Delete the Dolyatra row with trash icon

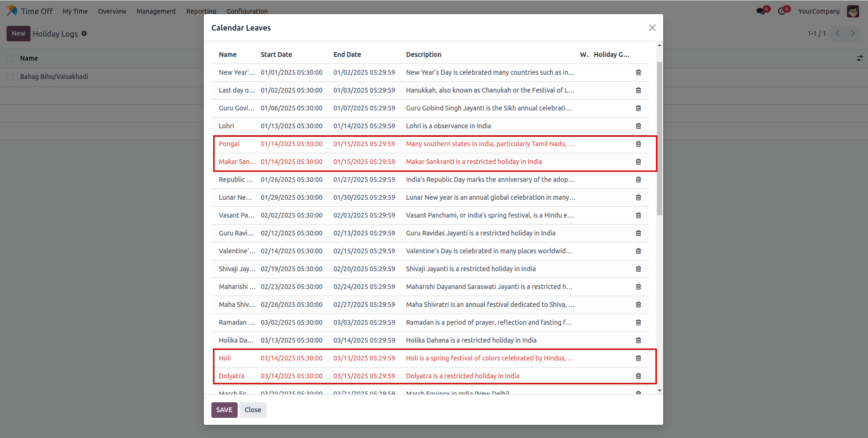638,376
